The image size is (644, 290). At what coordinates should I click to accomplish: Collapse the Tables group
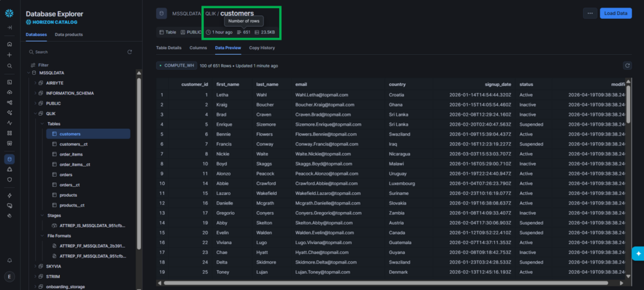[x=42, y=124]
